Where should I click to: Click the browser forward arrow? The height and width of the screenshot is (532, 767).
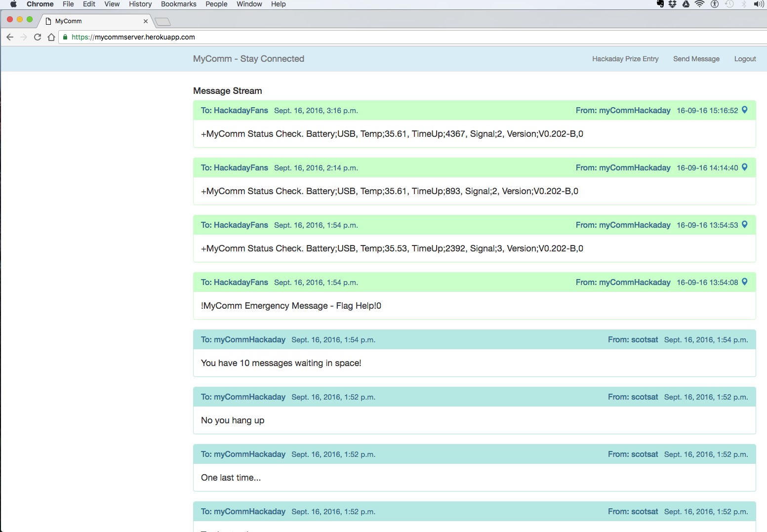(x=24, y=37)
